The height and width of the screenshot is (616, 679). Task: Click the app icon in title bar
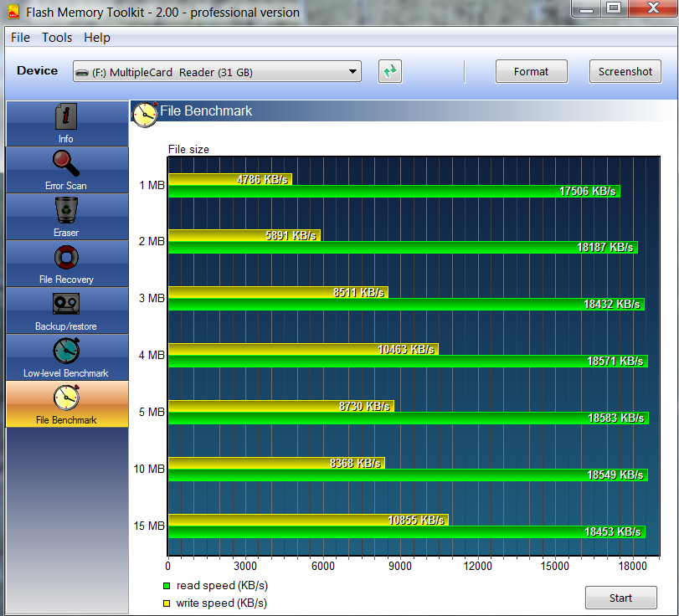[x=13, y=12]
